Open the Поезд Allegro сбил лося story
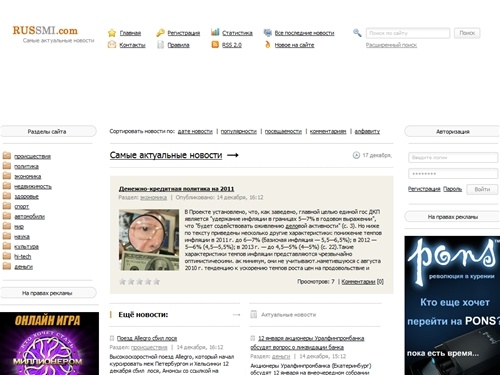500x375 pixels. click(147, 338)
